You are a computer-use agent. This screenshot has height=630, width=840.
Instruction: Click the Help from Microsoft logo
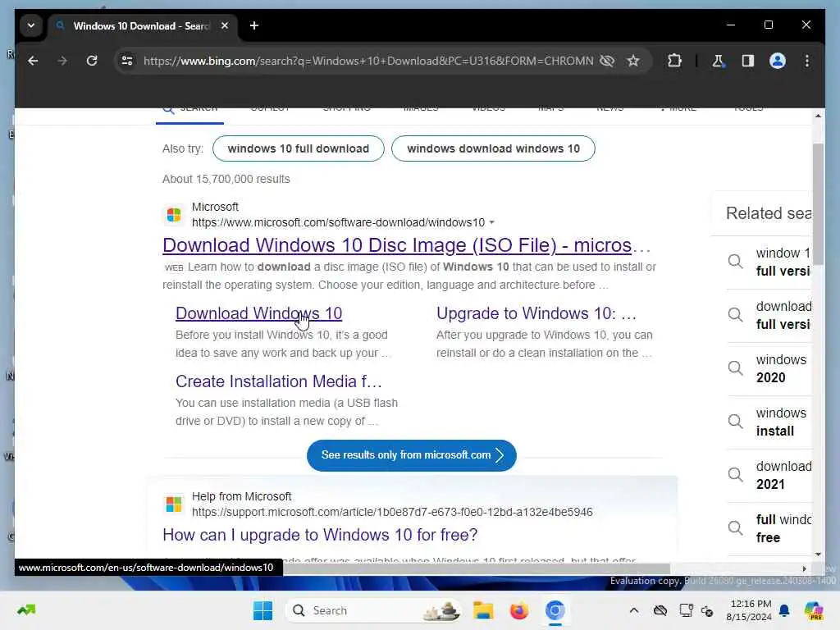coord(174,504)
